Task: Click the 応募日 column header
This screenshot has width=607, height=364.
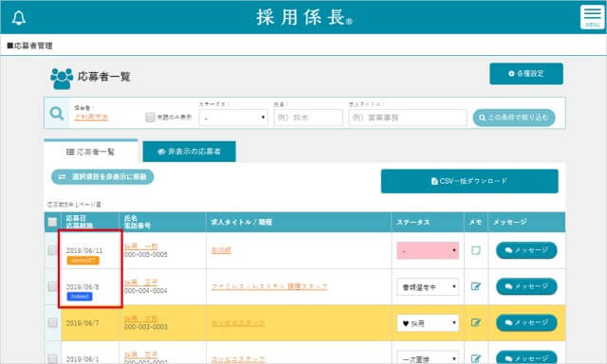Action: (76, 218)
